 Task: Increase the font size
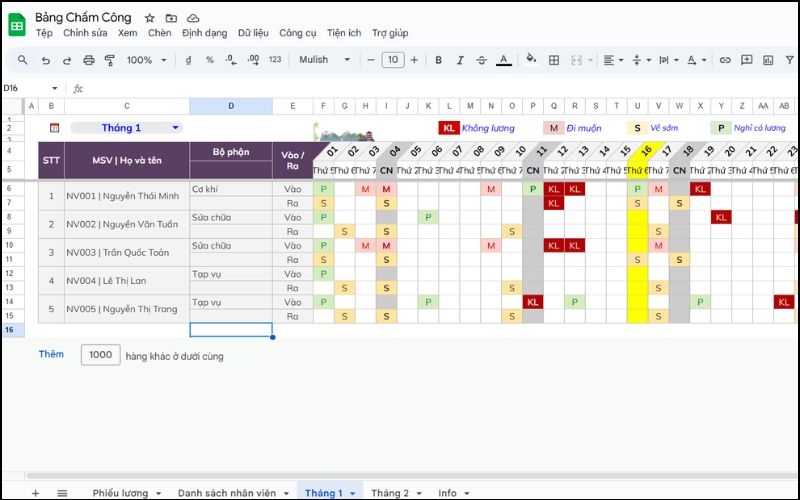414,60
